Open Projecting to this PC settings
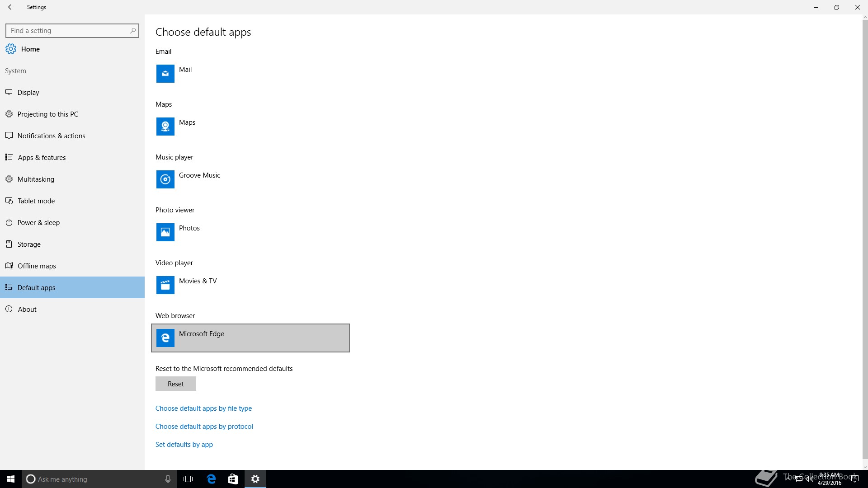Image resolution: width=868 pixels, height=488 pixels. tap(72, 114)
